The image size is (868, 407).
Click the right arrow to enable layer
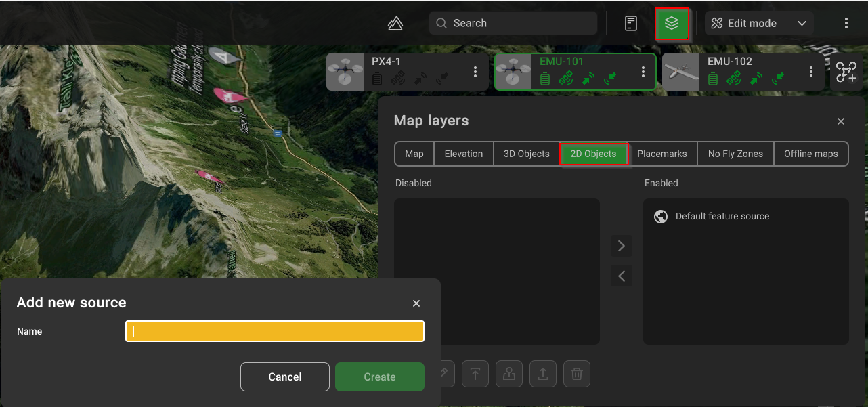click(x=622, y=245)
